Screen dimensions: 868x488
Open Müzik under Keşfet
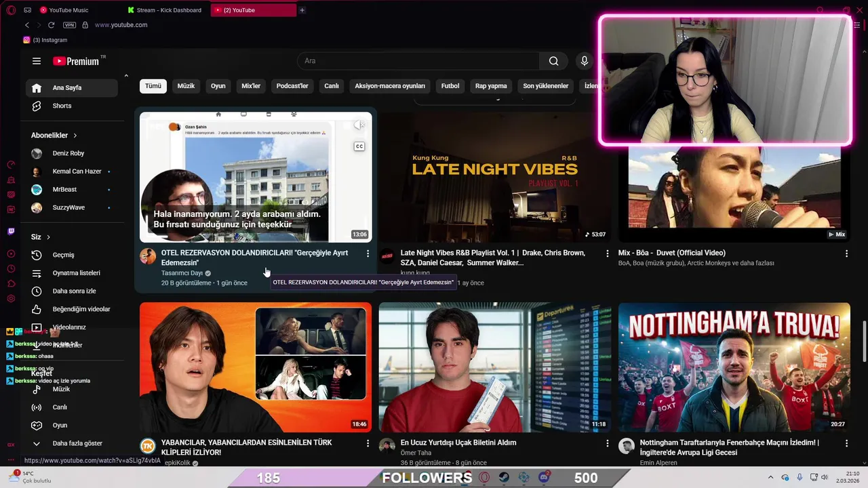[x=71, y=389]
